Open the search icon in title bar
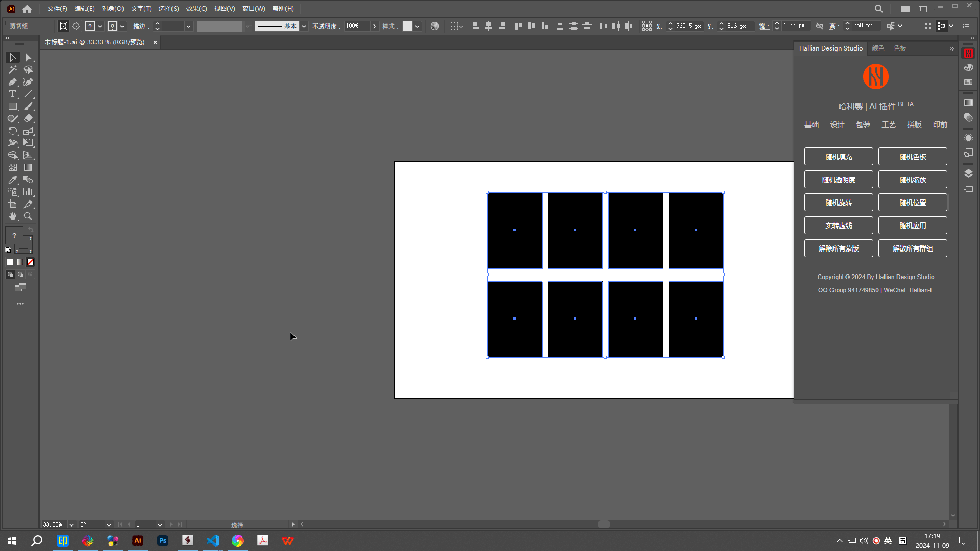The height and width of the screenshot is (551, 980). [878, 9]
